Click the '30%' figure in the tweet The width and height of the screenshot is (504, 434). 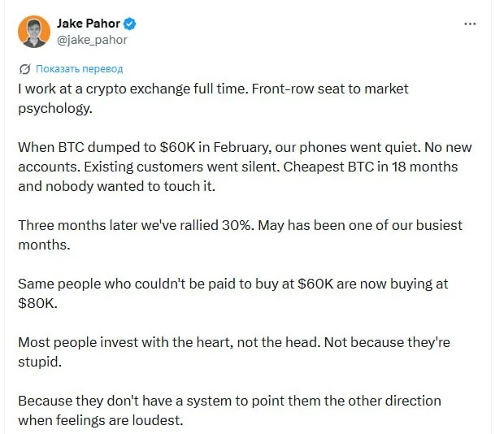(x=237, y=225)
